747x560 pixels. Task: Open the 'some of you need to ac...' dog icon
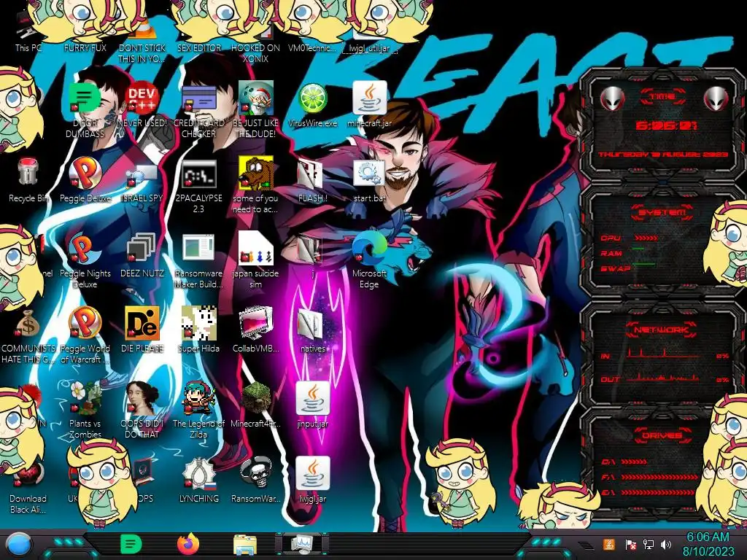(x=256, y=173)
